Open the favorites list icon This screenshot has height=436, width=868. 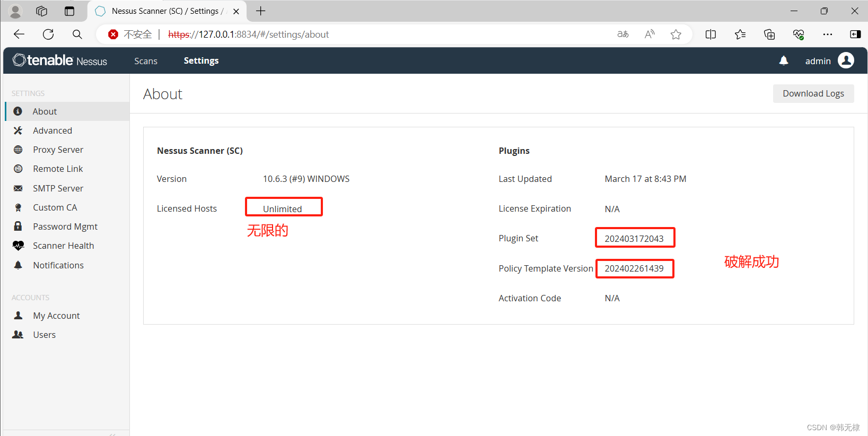(x=740, y=34)
